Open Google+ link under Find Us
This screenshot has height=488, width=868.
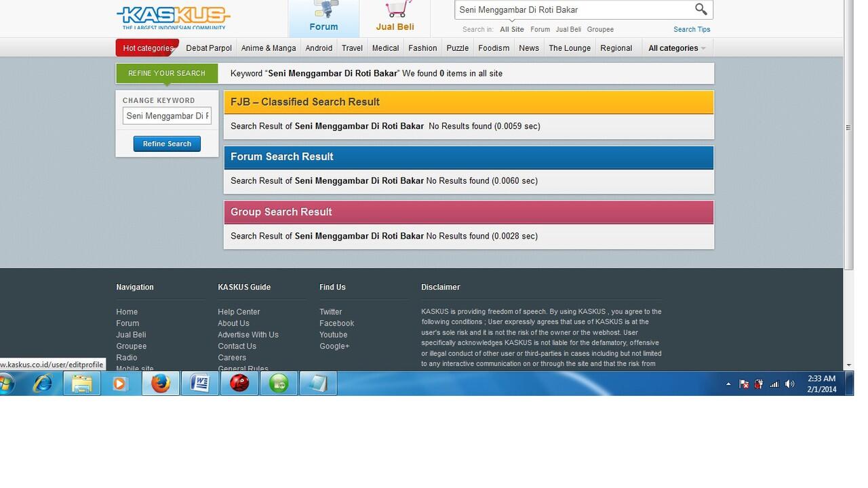(x=334, y=346)
